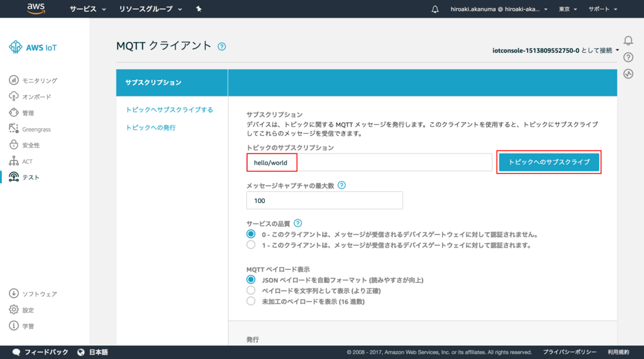Open the ACT sidebar icon
Image resolution: width=644 pixels, height=359 pixels.
[x=14, y=161]
